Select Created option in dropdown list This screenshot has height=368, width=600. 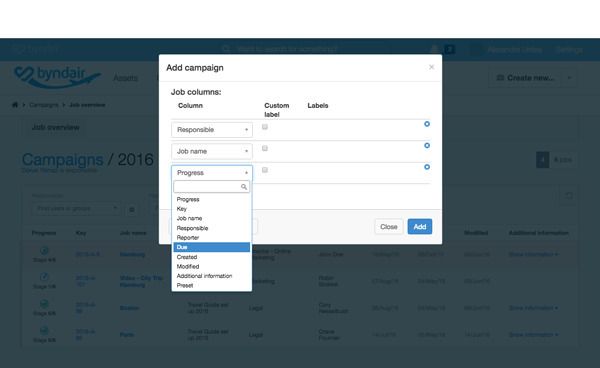(212, 257)
